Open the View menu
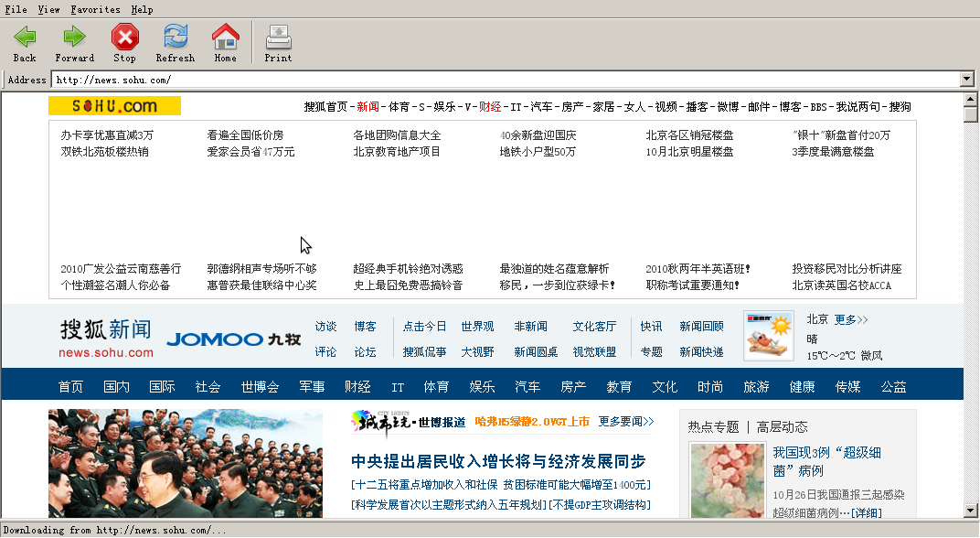 [x=48, y=9]
